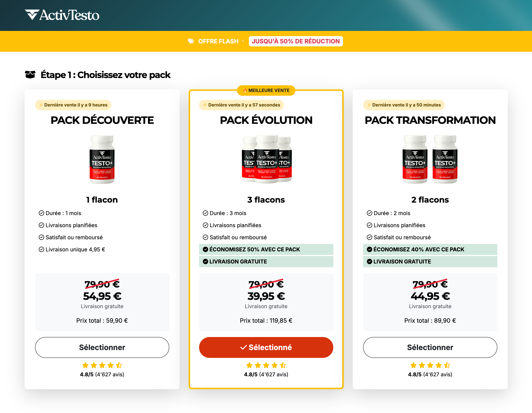532x413 pixels.
Task: Click the flame icon in MEILLEURE VENTE badge
Action: (x=245, y=90)
